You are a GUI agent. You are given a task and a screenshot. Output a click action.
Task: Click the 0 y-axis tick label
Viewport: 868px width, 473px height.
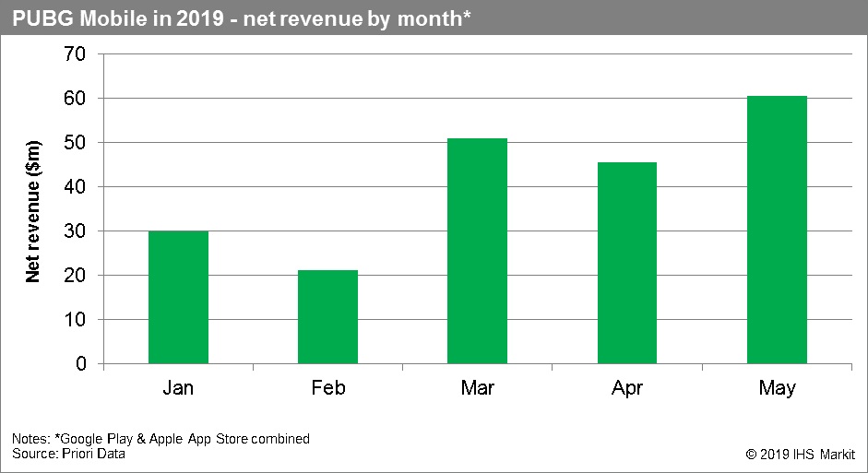[80, 364]
